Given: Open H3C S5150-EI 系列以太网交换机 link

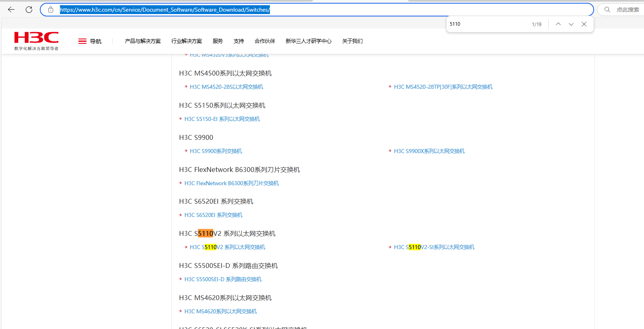Looking at the screenshot, I should point(222,119).
